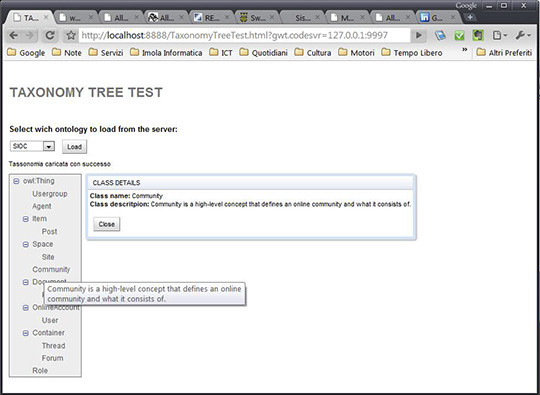Click the blue extension icon after the Go arrow
Image resolution: width=540 pixels, height=395 pixels.
pyautogui.click(x=440, y=35)
